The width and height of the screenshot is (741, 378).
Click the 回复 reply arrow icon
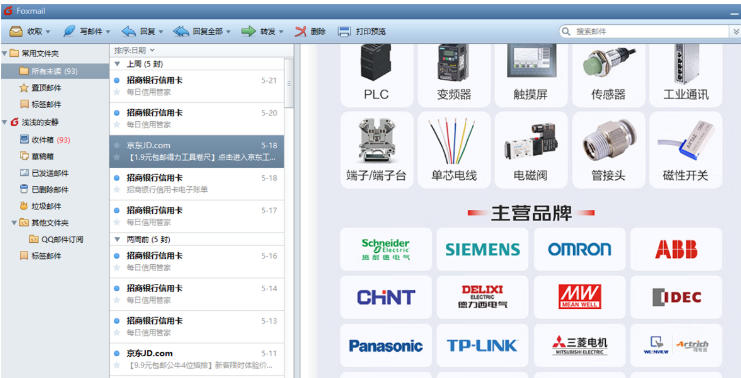click(129, 32)
